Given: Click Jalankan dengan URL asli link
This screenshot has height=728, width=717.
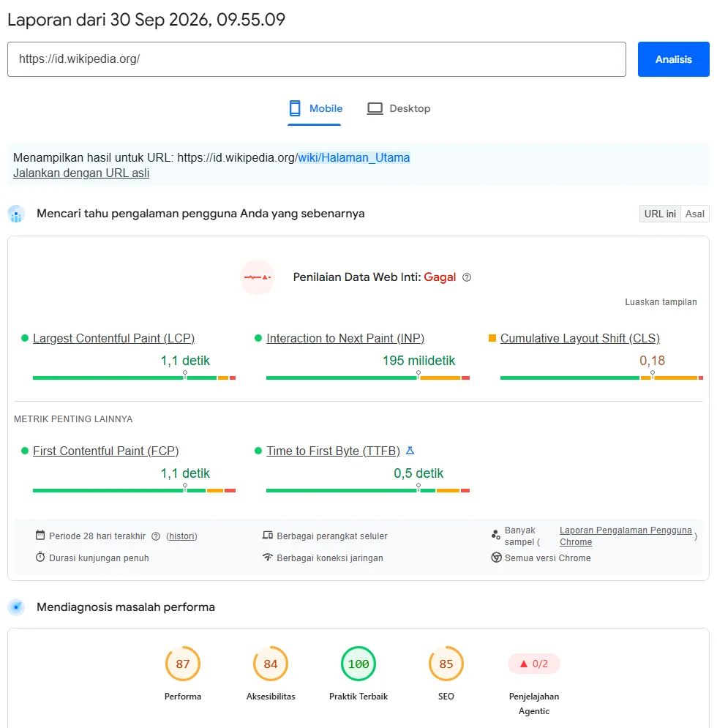Looking at the screenshot, I should click(x=81, y=173).
